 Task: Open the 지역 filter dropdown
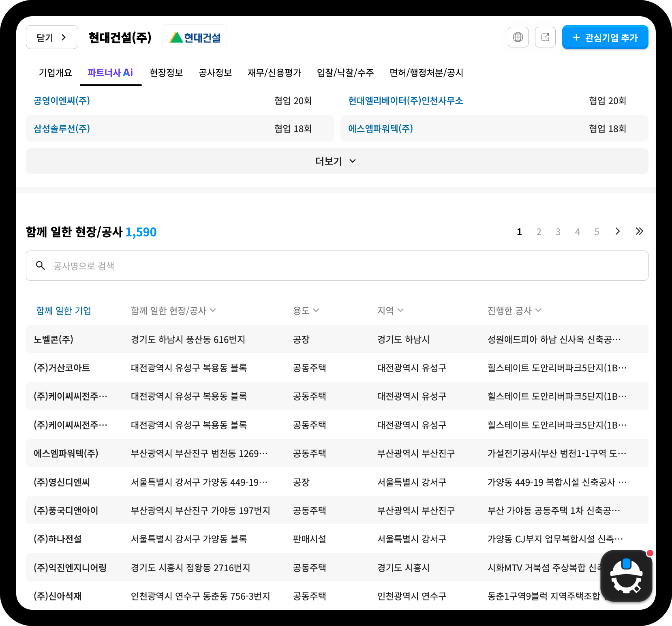(x=390, y=311)
